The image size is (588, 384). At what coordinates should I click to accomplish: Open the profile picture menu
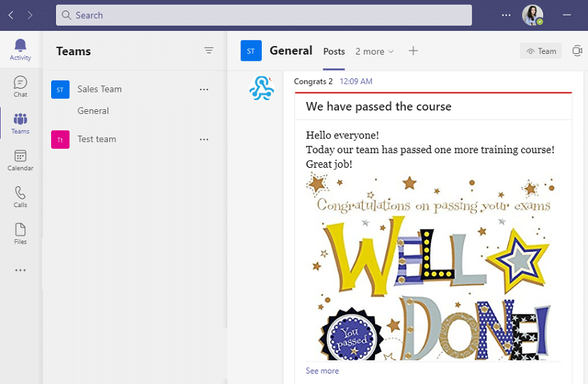(x=533, y=15)
